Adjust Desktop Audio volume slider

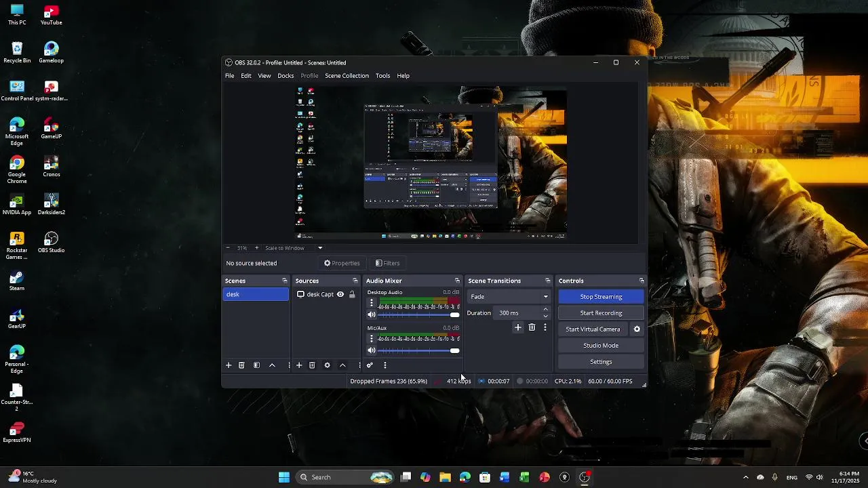pos(418,315)
